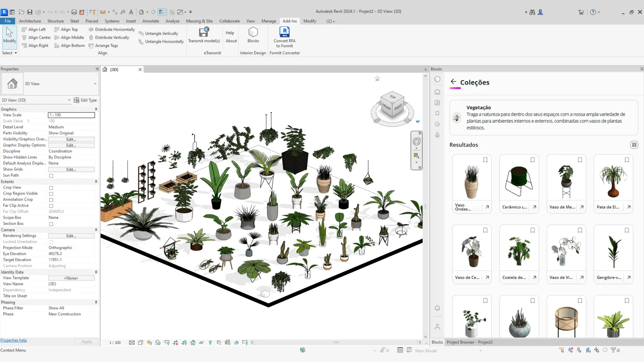Select the Modify tool

[9, 37]
